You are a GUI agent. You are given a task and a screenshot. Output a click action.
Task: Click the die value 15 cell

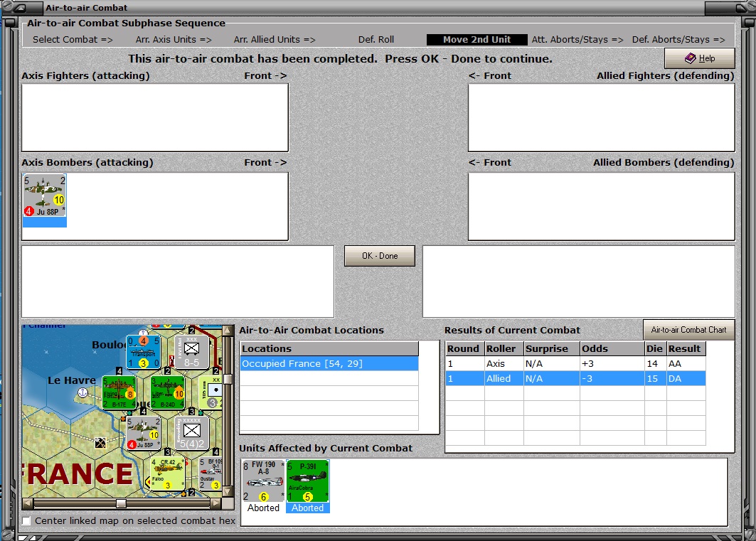(x=655, y=379)
